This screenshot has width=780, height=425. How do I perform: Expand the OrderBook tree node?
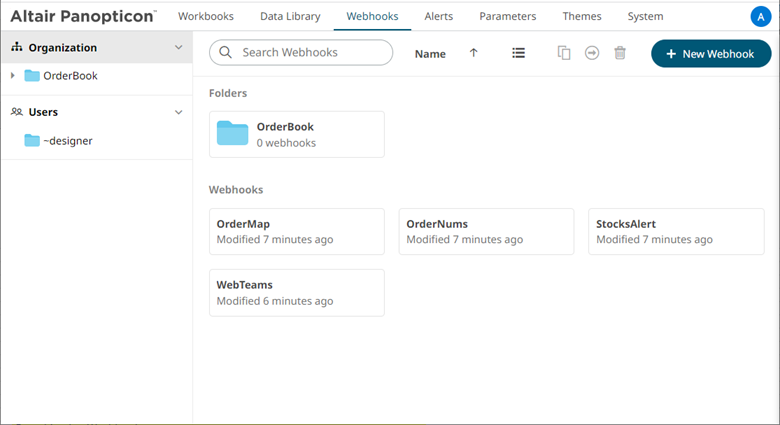[x=12, y=76]
